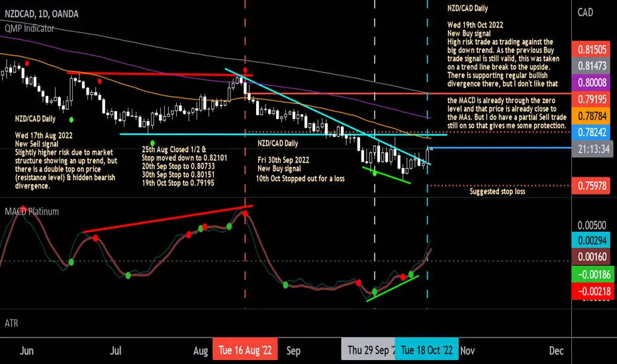
Task: Click the 0.80008 purple price label
Action: pos(592,83)
